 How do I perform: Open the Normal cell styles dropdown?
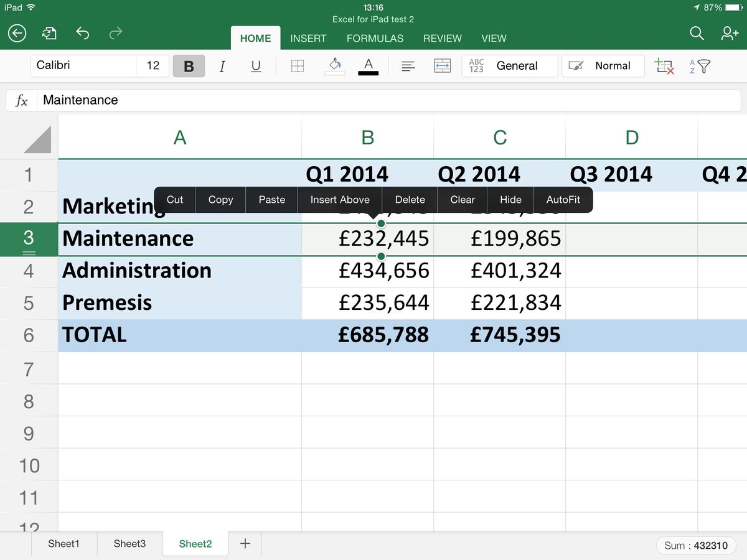pos(603,65)
